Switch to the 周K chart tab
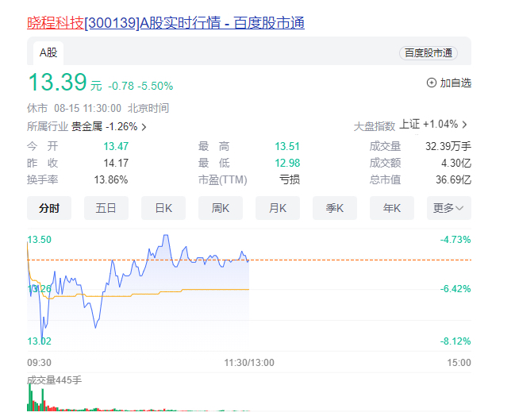 [221, 208]
